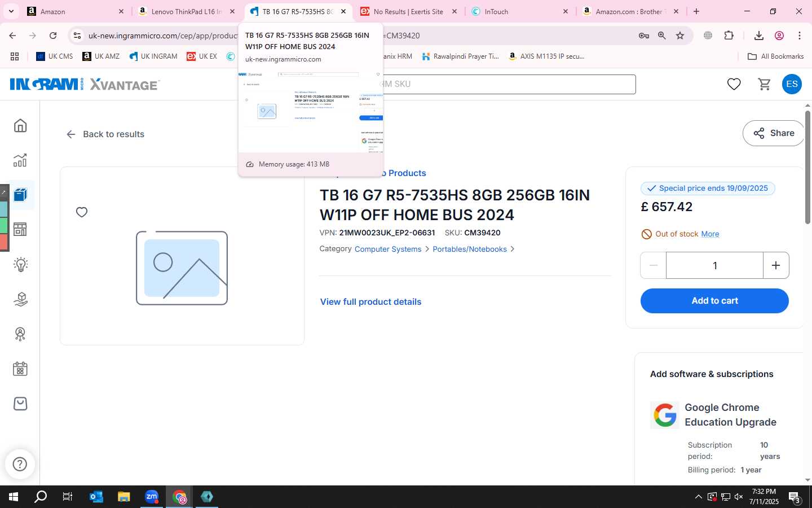Image resolution: width=812 pixels, height=508 pixels.
Task: Open Portables/Notebooks category link
Action: point(470,249)
